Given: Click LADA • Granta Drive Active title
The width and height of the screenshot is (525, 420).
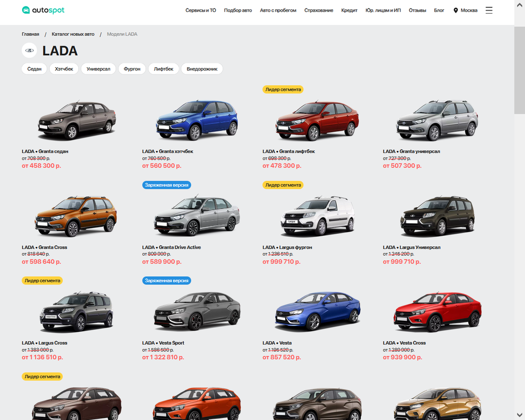Looking at the screenshot, I should coord(172,247).
